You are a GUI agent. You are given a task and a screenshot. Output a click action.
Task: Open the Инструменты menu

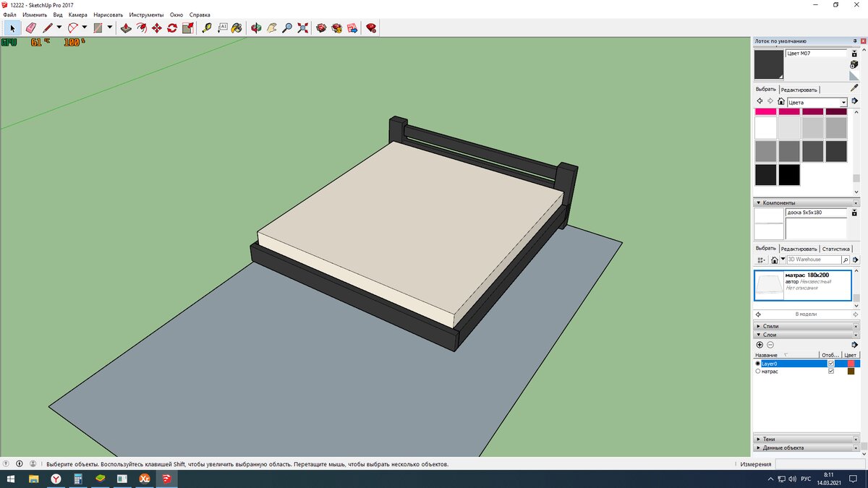tap(146, 14)
